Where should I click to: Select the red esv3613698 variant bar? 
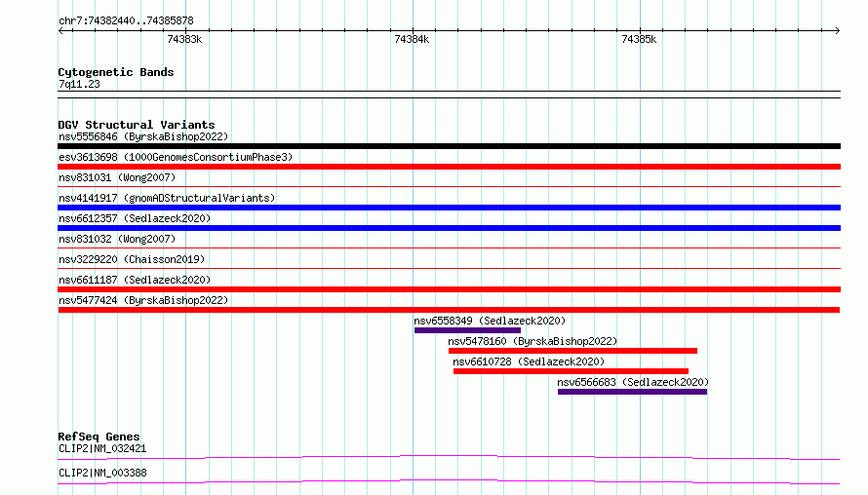coord(449,167)
